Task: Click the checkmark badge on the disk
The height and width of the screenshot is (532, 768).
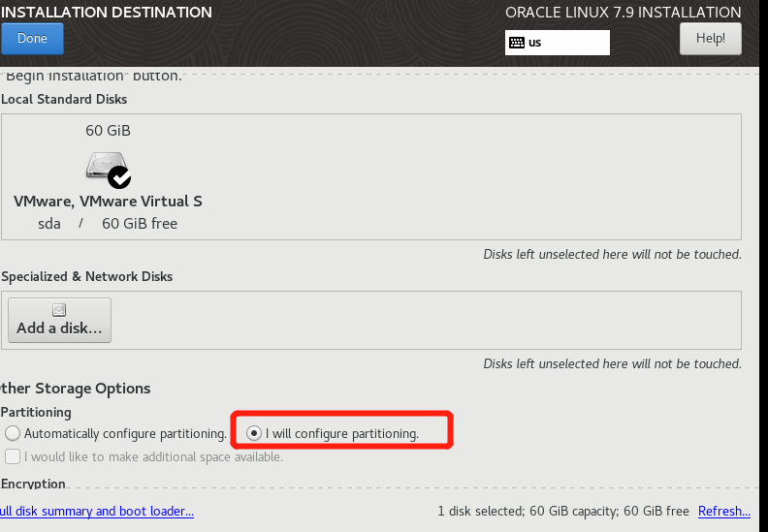Action: [119, 176]
